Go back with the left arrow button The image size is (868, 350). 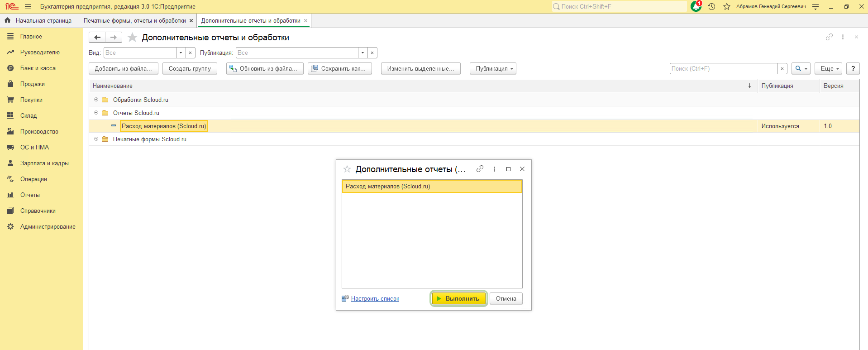pos(97,37)
